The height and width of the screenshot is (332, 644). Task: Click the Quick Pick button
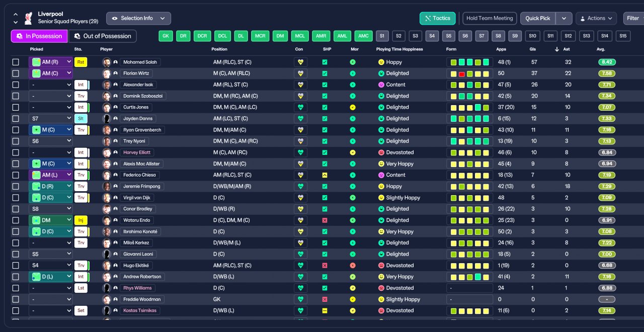[538, 18]
